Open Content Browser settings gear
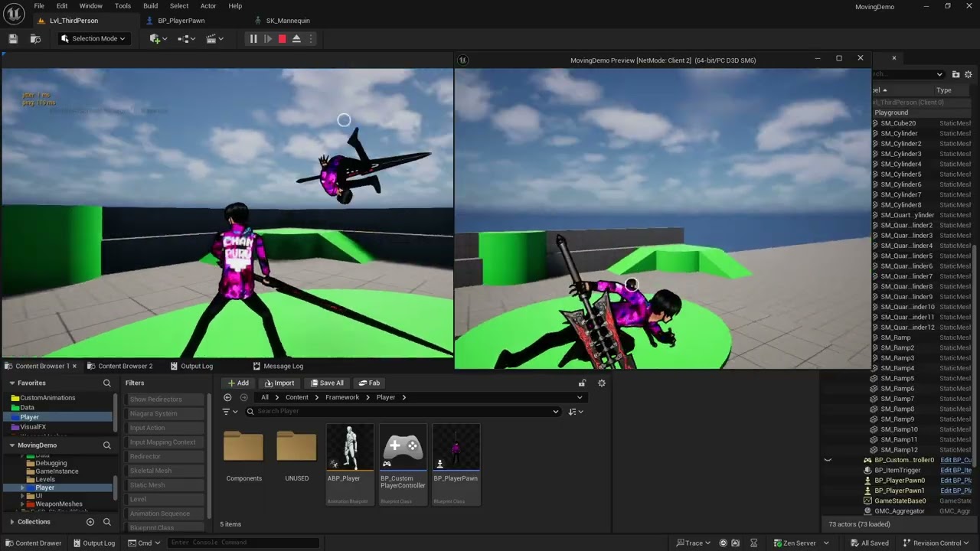The image size is (980, 551). 602,383
